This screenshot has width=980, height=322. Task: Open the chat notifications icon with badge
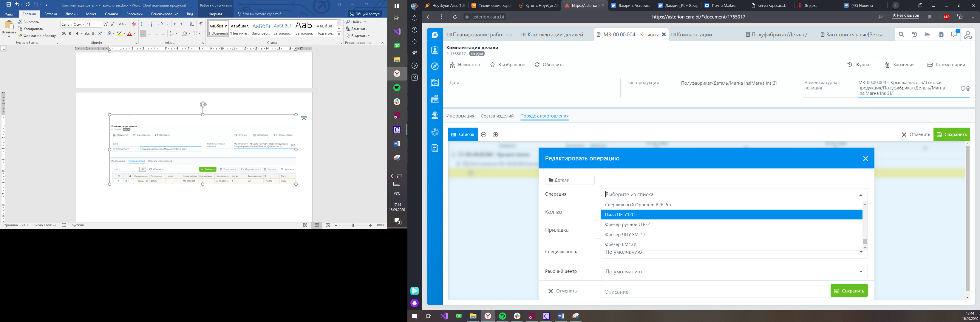point(954,35)
